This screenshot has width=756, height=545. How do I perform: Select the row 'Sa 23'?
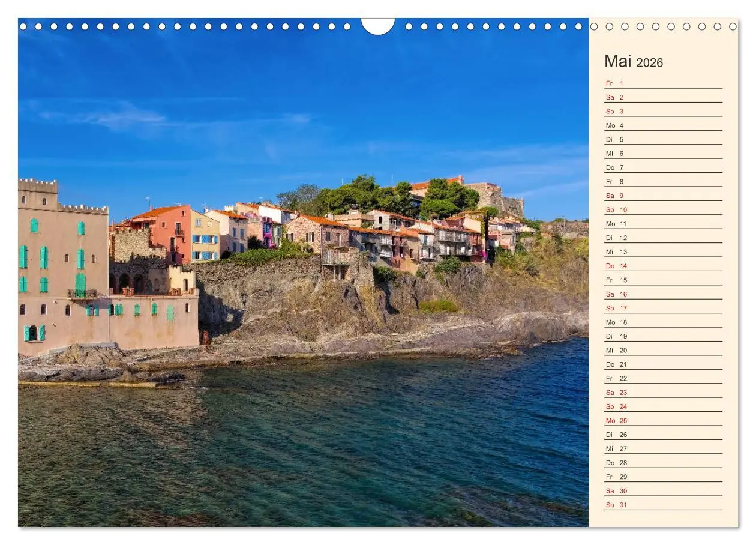[x=663, y=392]
